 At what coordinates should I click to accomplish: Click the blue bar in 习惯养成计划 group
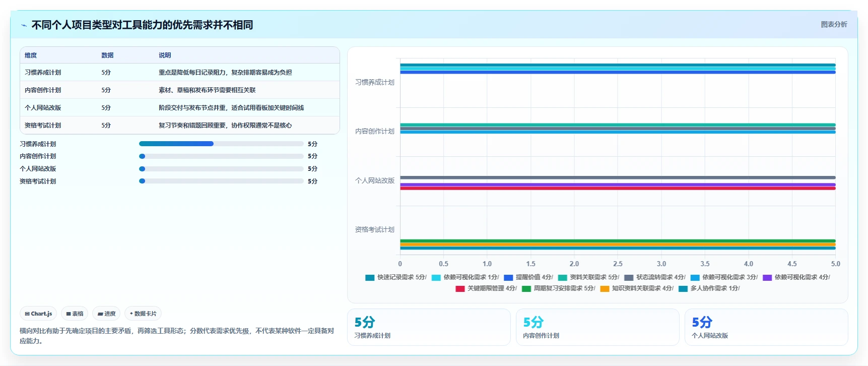(x=618, y=72)
